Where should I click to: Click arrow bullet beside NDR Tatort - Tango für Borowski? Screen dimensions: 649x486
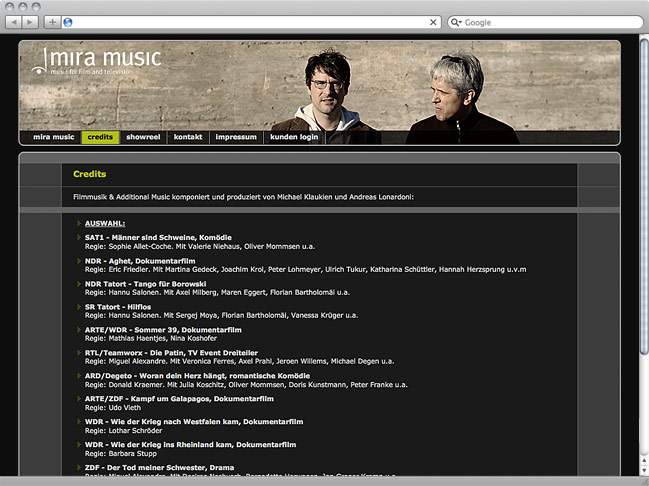click(x=78, y=284)
